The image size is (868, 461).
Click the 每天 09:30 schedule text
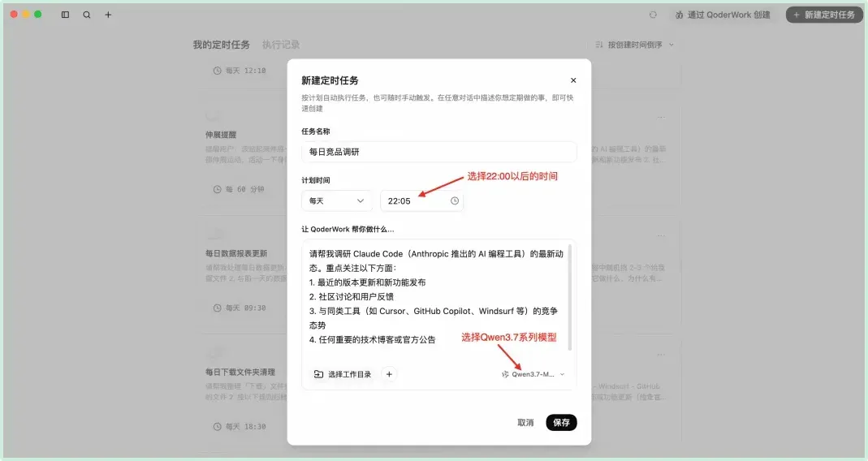246,308
